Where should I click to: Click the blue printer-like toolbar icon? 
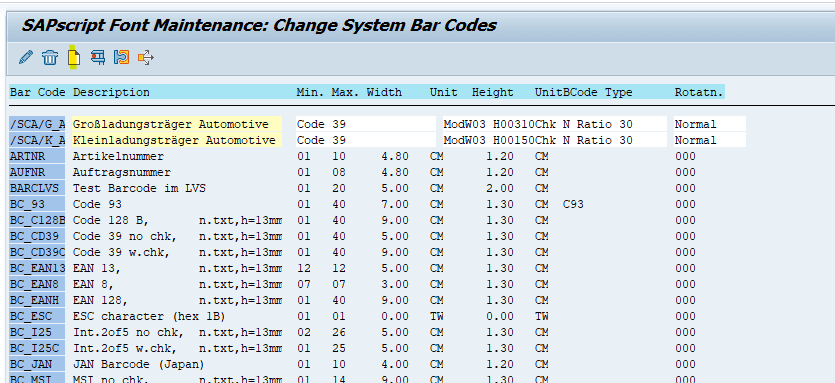pos(97,57)
